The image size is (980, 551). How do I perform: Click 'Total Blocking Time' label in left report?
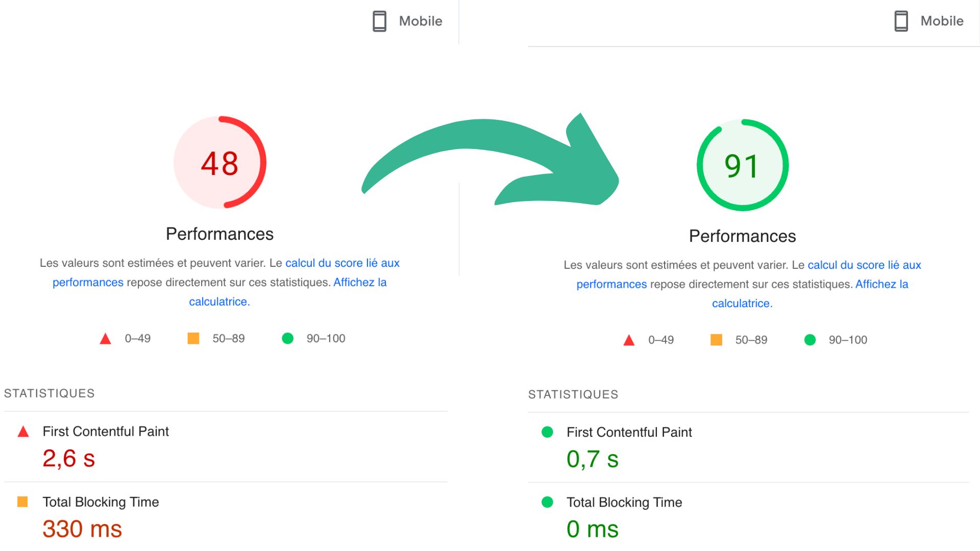[101, 502]
